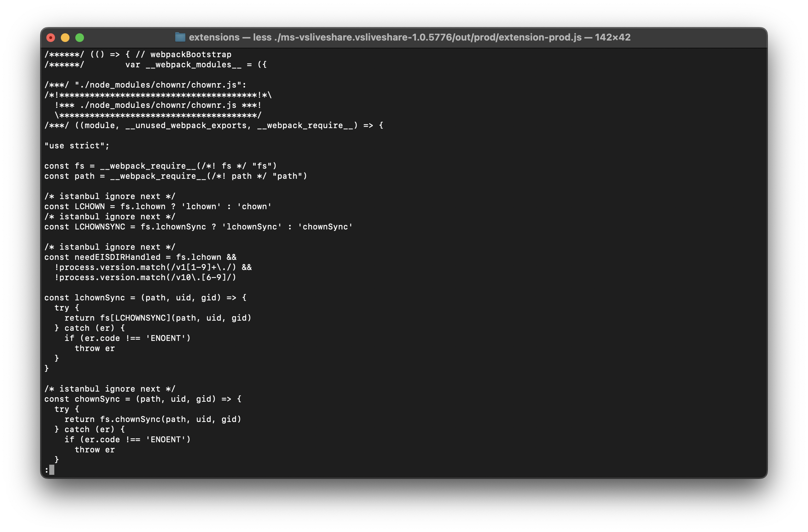Click "throw er" inside the chownSync catch block
The image size is (808, 532).
tap(94, 449)
